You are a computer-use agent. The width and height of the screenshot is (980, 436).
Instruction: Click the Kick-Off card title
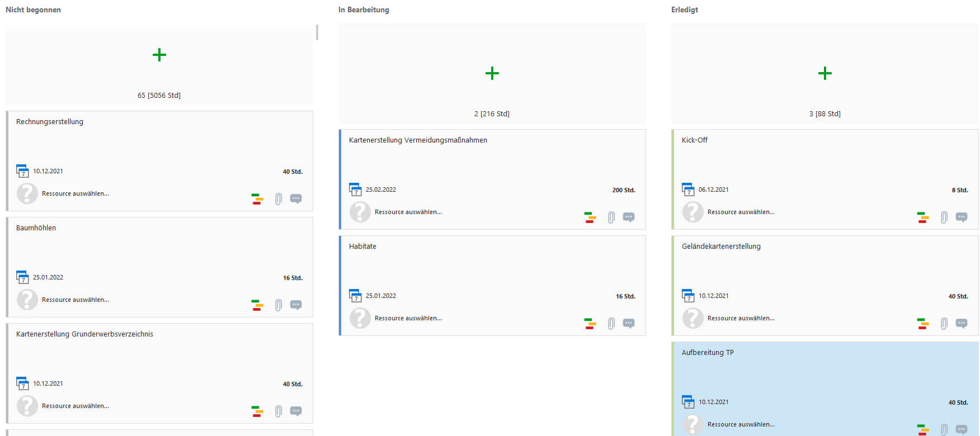tap(695, 140)
